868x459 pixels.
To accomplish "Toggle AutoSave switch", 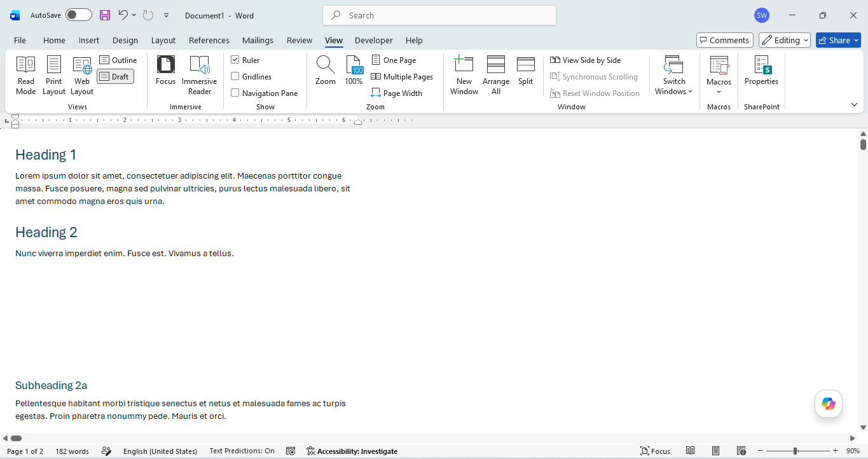I will coord(79,15).
